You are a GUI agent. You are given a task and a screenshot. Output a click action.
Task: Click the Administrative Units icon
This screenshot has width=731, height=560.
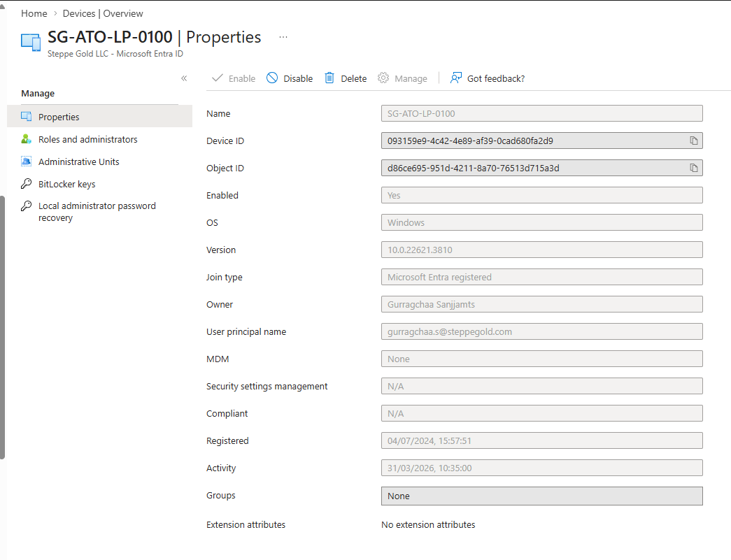pos(26,161)
